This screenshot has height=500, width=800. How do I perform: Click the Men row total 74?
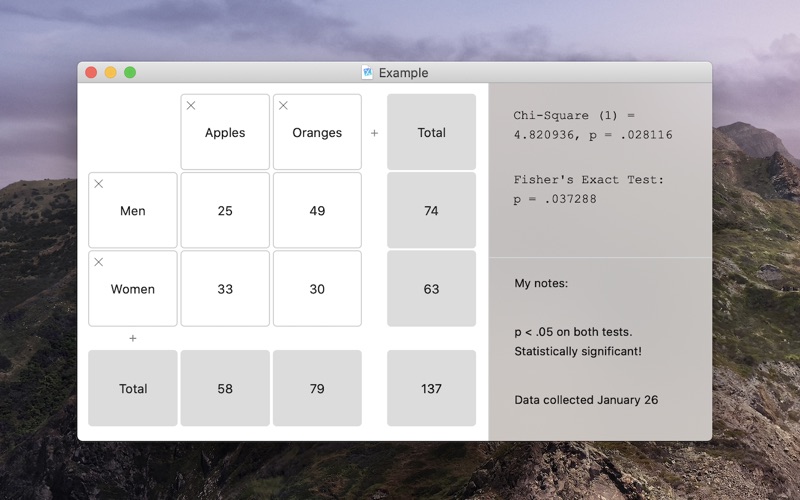click(x=432, y=210)
